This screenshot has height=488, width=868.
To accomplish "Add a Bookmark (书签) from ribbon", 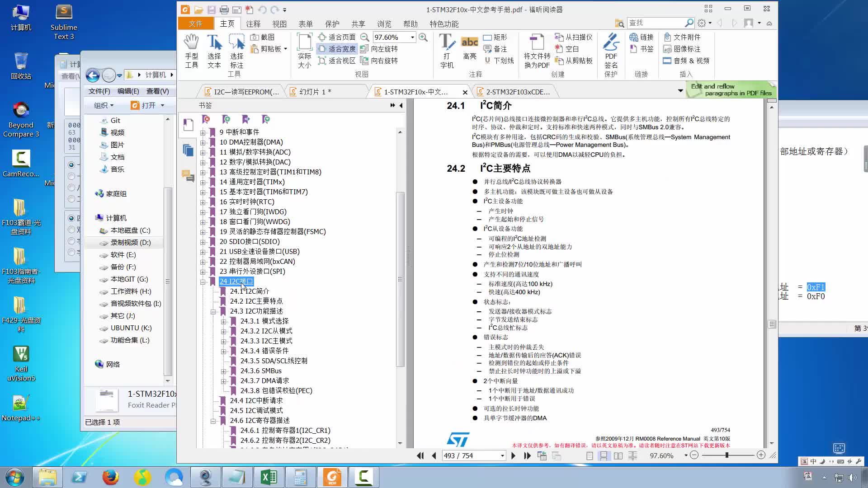I will [x=641, y=49].
